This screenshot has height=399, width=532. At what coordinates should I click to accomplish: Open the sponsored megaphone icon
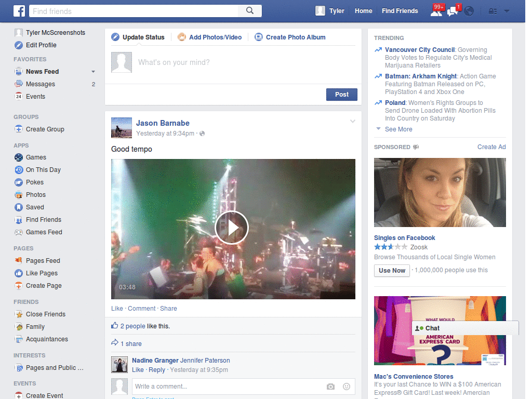(x=416, y=147)
